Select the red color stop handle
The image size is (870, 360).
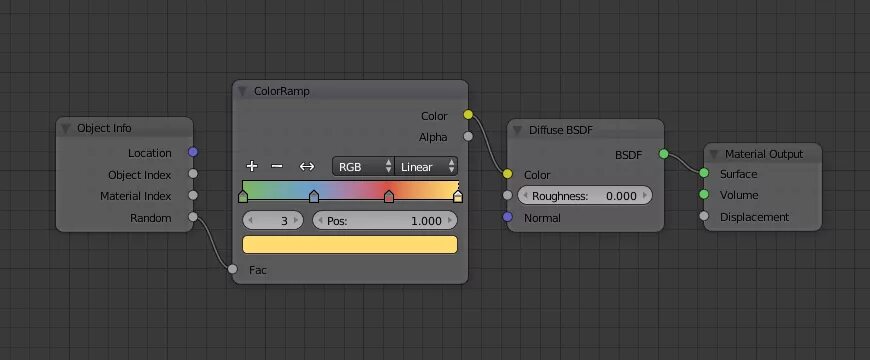[x=389, y=196]
